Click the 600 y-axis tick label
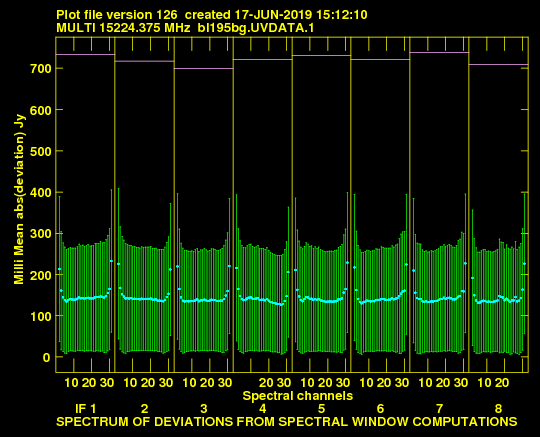The height and width of the screenshot is (437, 540). [41, 110]
